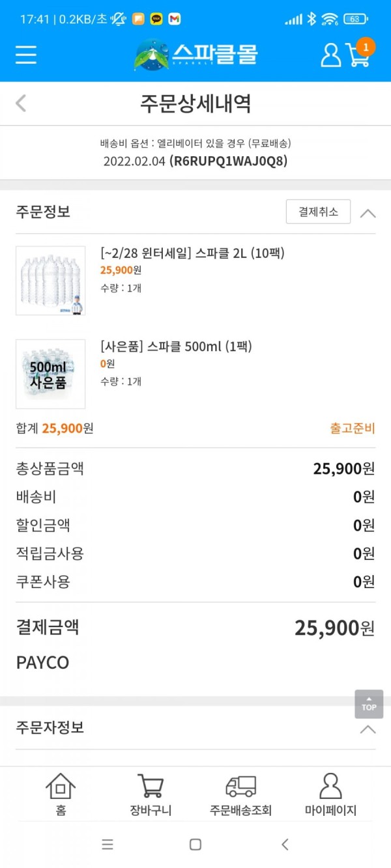Open the hamburger menu icon
The height and width of the screenshot is (868, 391).
(x=26, y=55)
